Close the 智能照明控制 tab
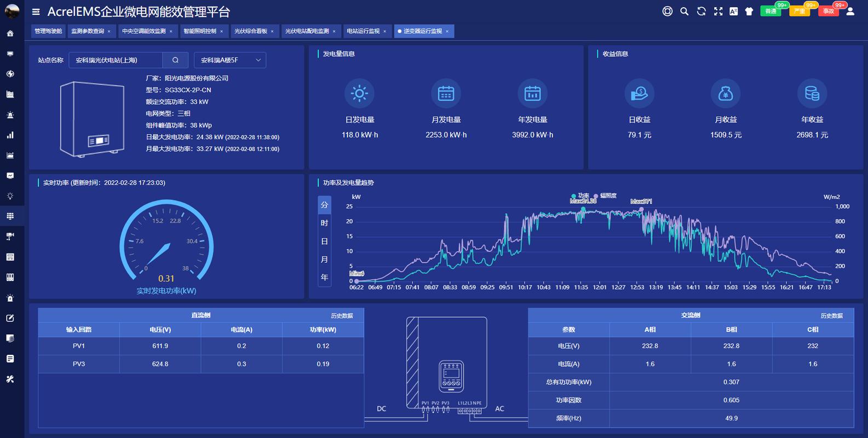 (x=221, y=31)
